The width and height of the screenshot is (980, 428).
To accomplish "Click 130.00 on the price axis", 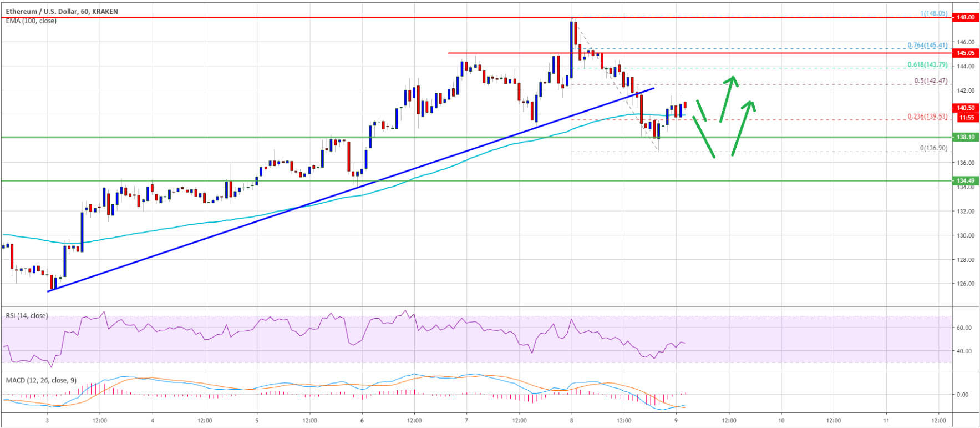I will 966,236.
